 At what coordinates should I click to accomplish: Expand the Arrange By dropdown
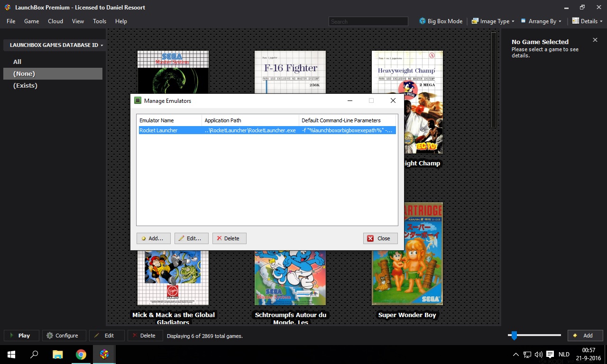coord(541,21)
